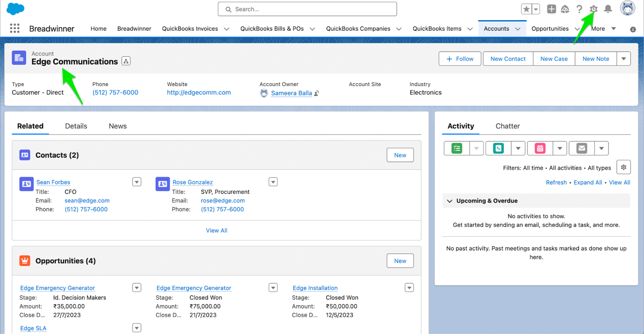
Task: Open the Setup gear icon
Action: 593,9
